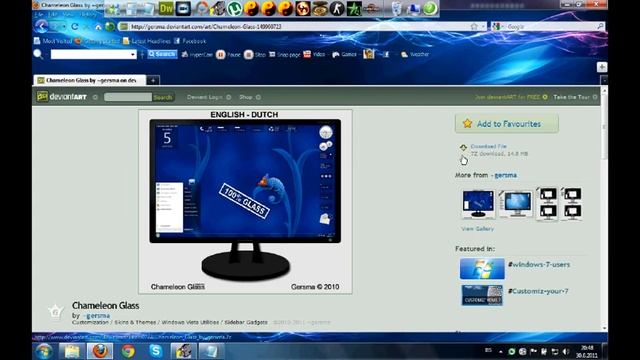Image resolution: width=640 pixels, height=360 pixels.
Task: Click Join deviantART for FREE link
Action: pyautogui.click(x=507, y=97)
